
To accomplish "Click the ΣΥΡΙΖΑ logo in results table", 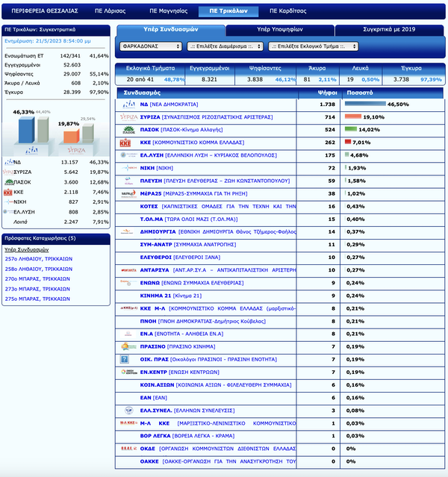I will click(128, 117).
